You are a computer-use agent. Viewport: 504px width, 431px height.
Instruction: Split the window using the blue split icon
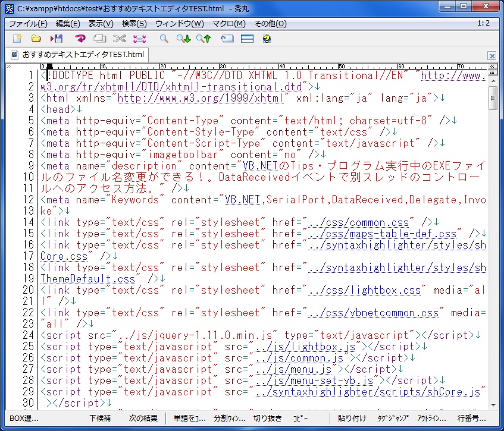pos(247,39)
